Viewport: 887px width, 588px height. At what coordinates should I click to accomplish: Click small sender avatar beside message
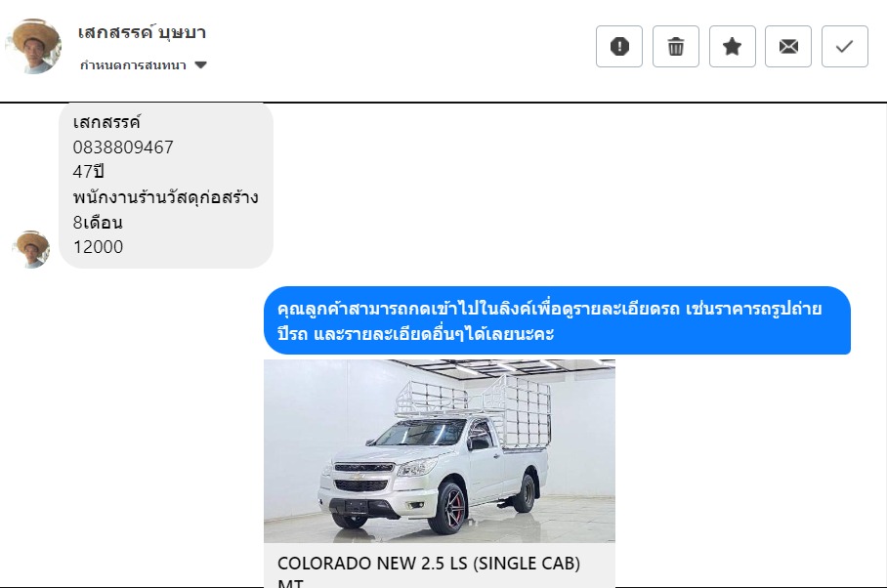pos(31,249)
